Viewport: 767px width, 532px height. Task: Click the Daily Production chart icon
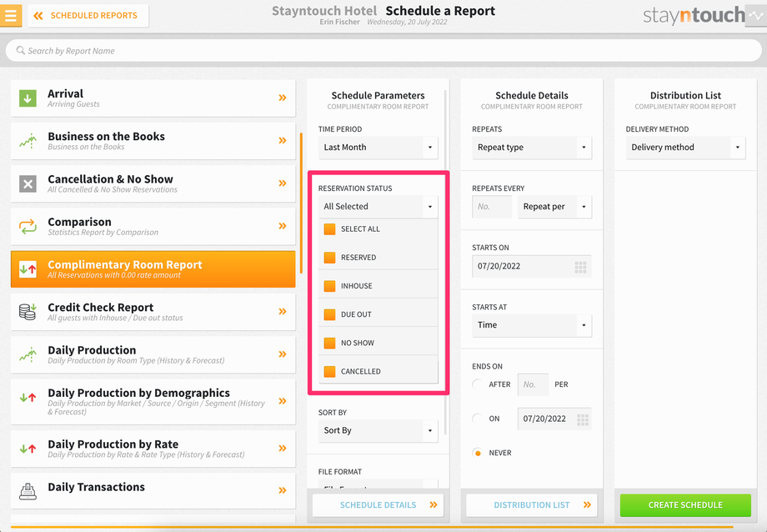tap(28, 354)
